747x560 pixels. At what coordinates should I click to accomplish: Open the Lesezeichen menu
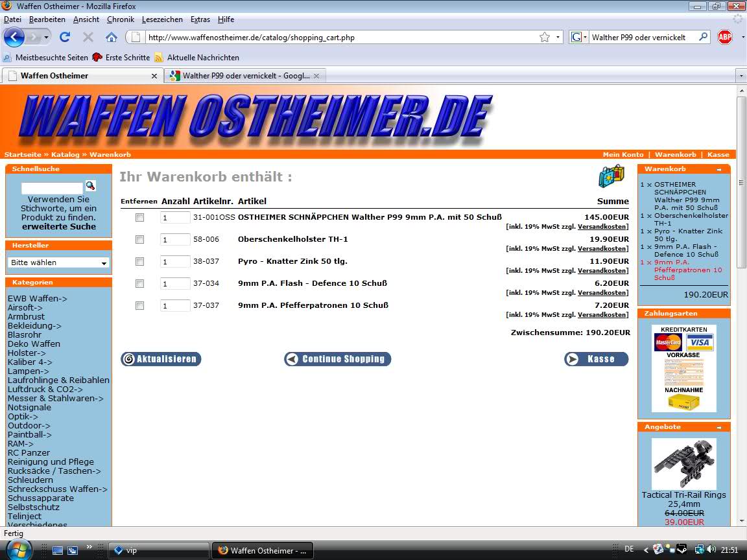[163, 19]
